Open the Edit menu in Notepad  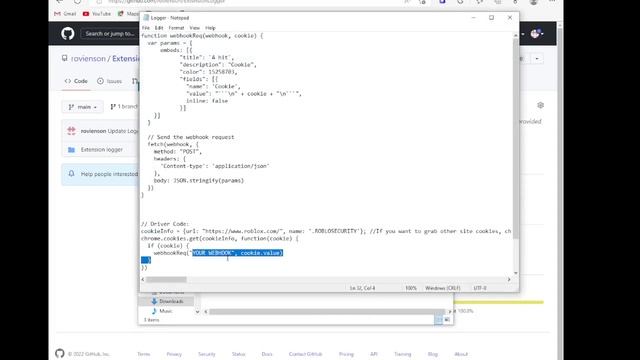(x=159, y=28)
